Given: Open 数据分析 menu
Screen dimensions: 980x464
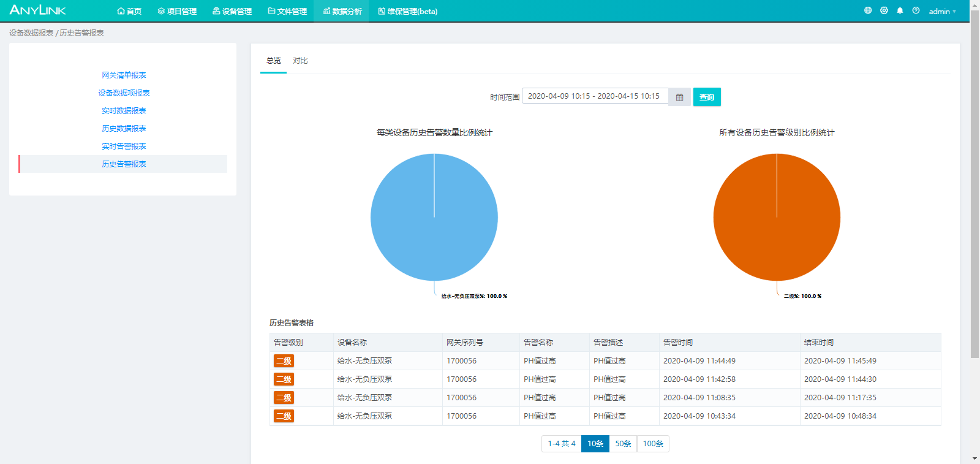Looking at the screenshot, I should click(342, 11).
